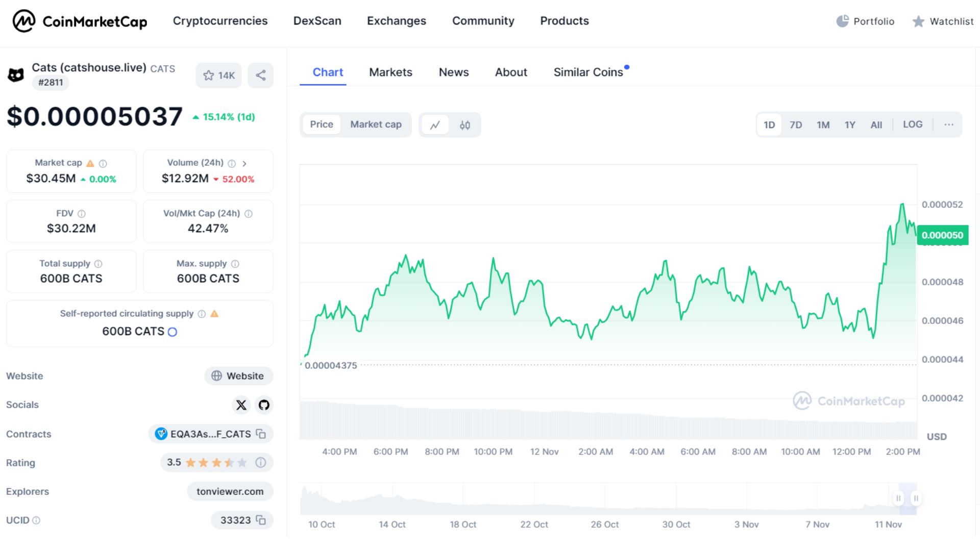Click the circulating supply info icon

(202, 314)
